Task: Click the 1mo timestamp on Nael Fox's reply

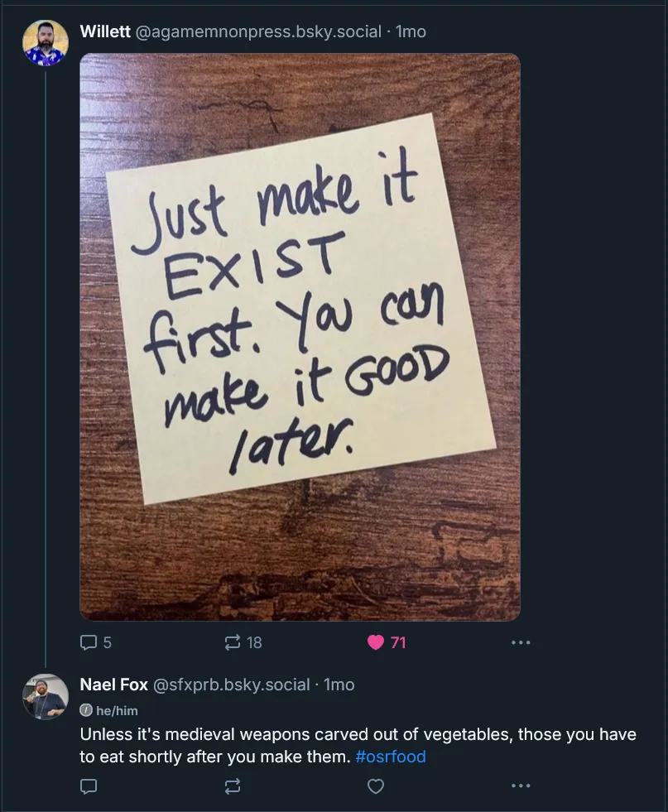Action: tap(339, 685)
